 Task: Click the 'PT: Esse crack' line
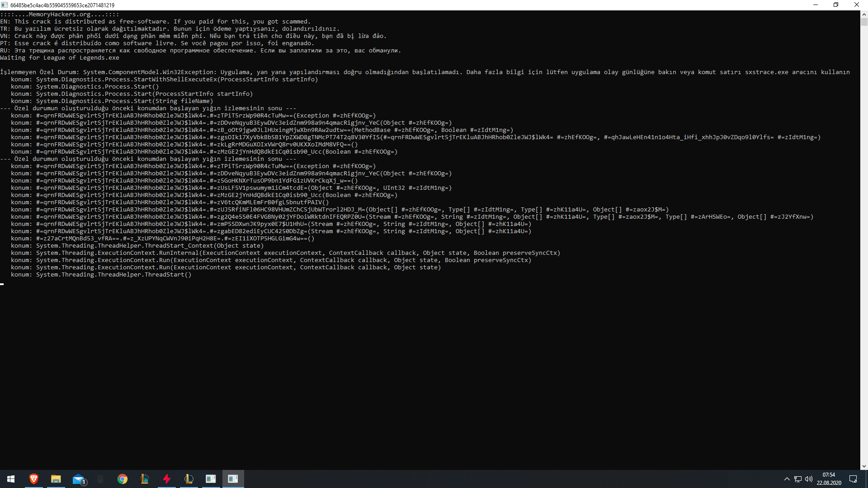[157, 43]
